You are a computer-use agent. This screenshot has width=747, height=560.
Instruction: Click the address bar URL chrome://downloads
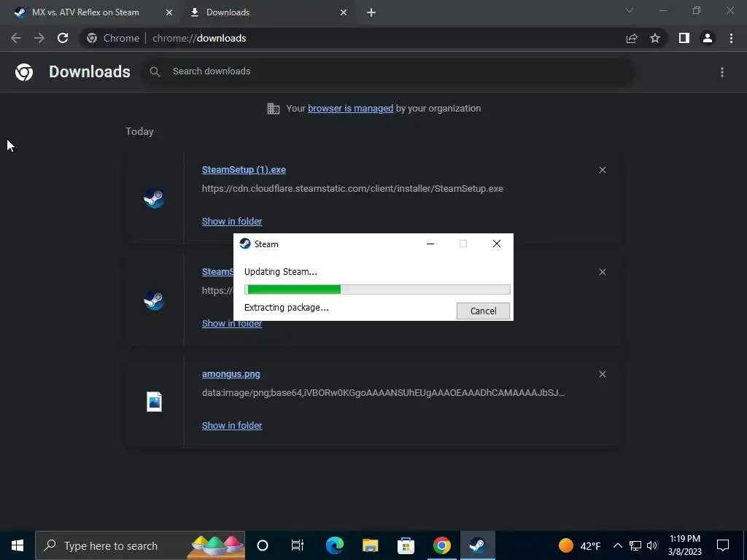click(199, 38)
